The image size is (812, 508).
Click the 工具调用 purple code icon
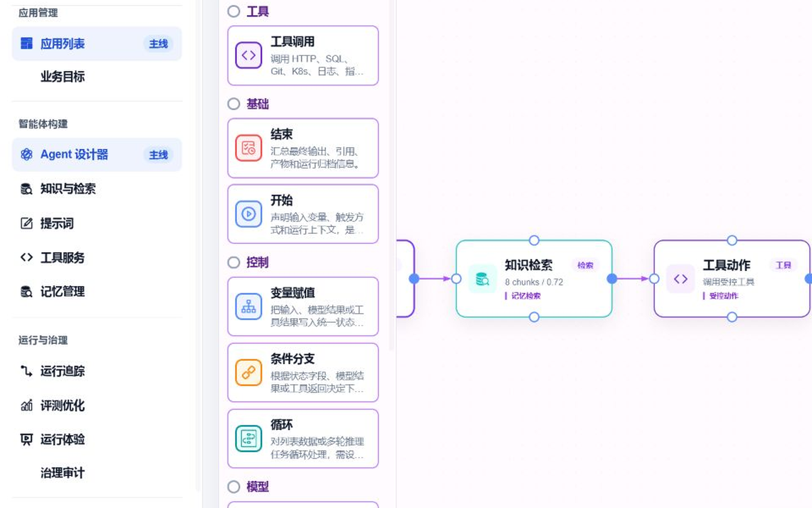pos(249,55)
